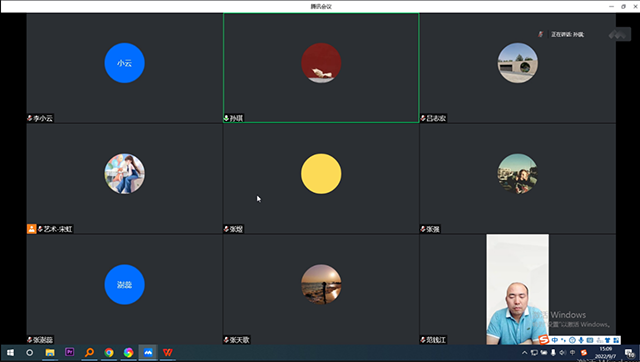Click the cartoon girl avatar of 艺术-宋虹

click(x=124, y=173)
